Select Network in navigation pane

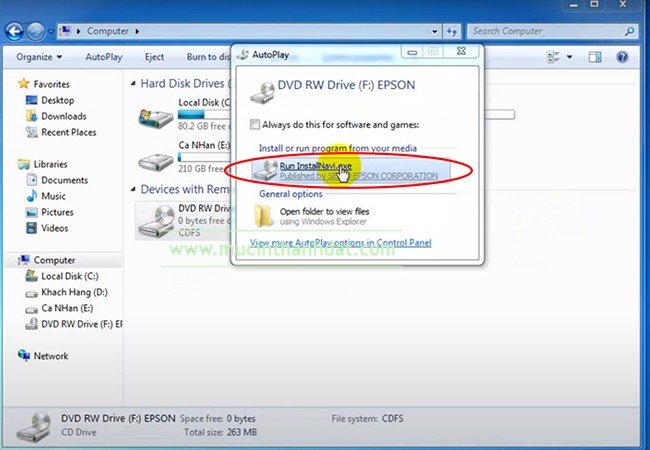[x=51, y=356]
